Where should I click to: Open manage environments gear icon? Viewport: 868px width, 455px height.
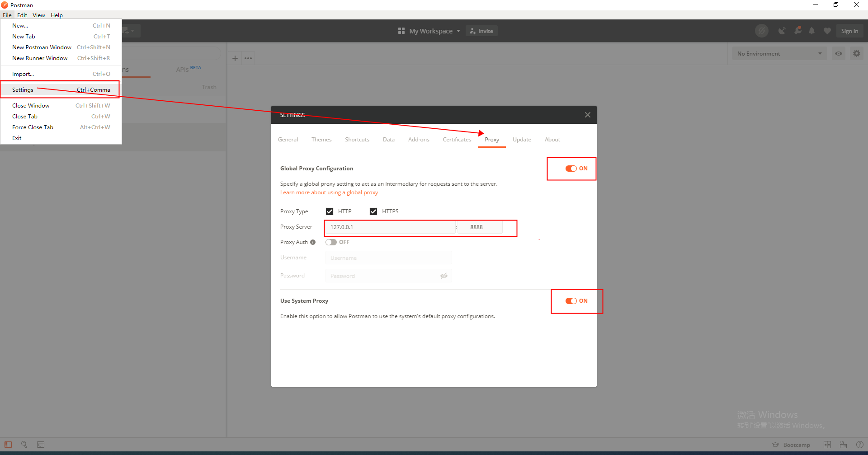pyautogui.click(x=857, y=53)
